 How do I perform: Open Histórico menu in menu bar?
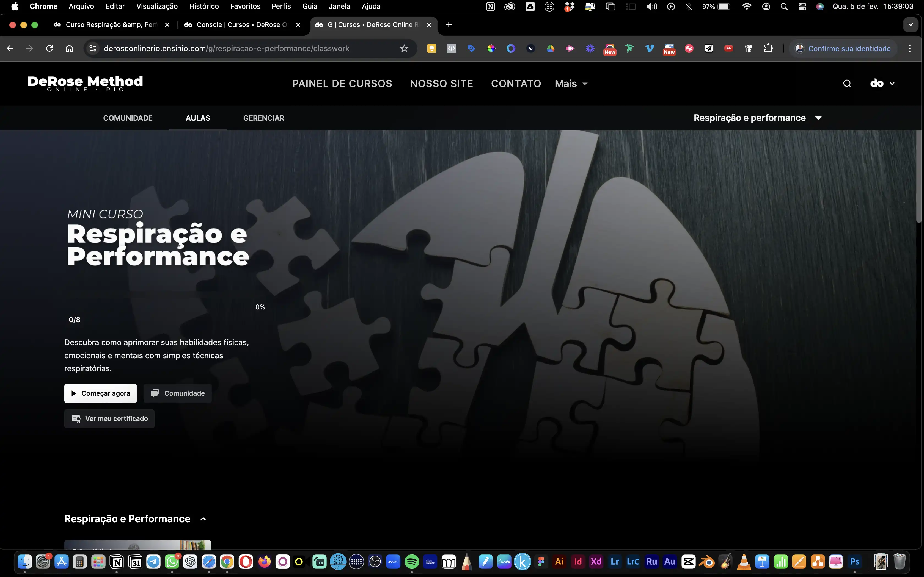point(204,7)
